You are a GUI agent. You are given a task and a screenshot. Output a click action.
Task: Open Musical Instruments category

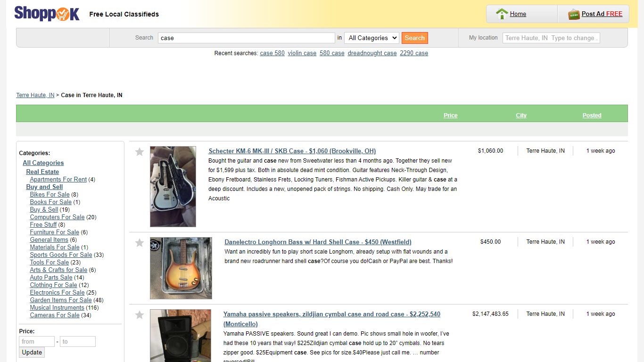[x=57, y=308]
